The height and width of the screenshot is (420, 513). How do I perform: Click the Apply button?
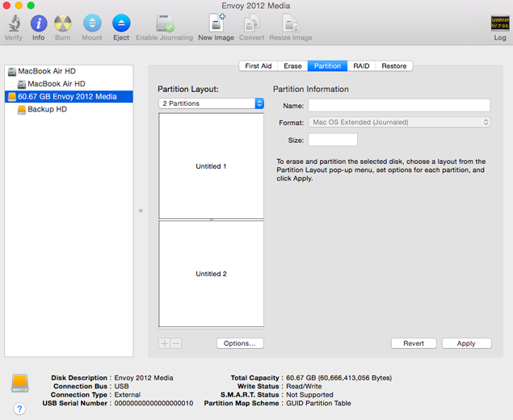click(466, 343)
